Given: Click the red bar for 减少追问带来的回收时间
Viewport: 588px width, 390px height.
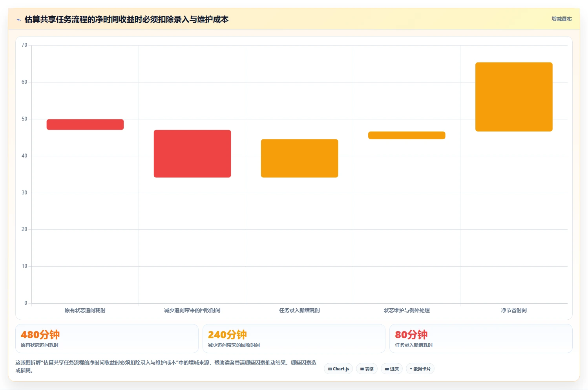Looking at the screenshot, I should tap(192, 154).
